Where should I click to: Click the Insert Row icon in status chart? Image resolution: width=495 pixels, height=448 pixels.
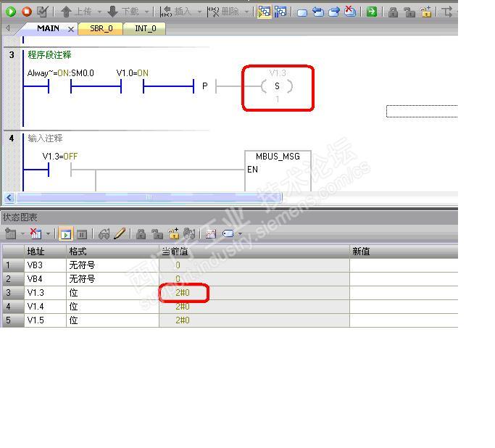10,234
